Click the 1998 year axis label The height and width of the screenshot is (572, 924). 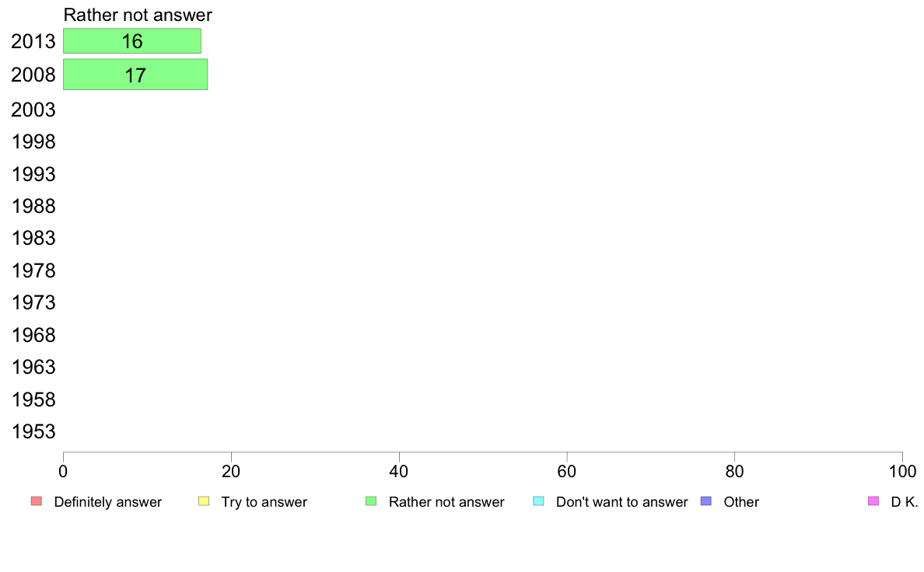click(33, 142)
